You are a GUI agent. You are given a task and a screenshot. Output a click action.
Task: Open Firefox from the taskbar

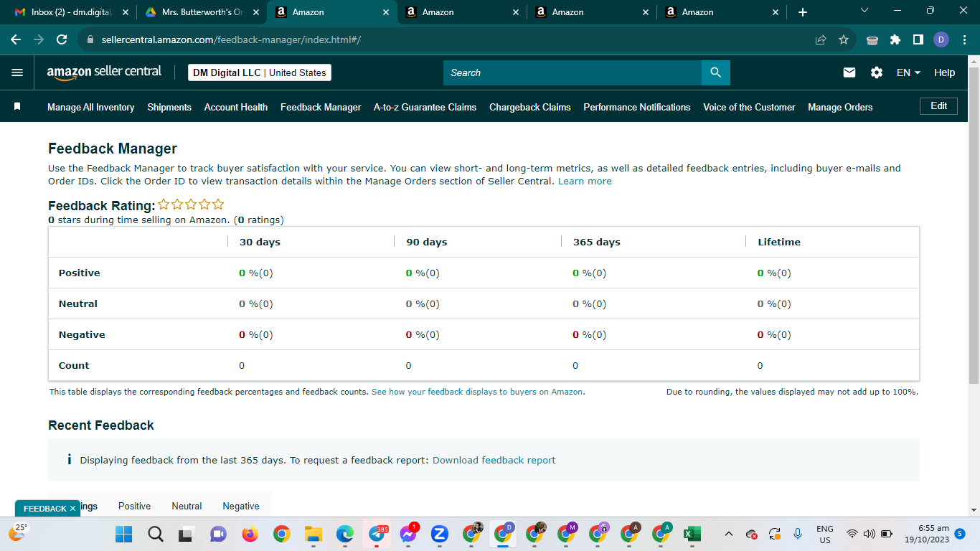[250, 534]
